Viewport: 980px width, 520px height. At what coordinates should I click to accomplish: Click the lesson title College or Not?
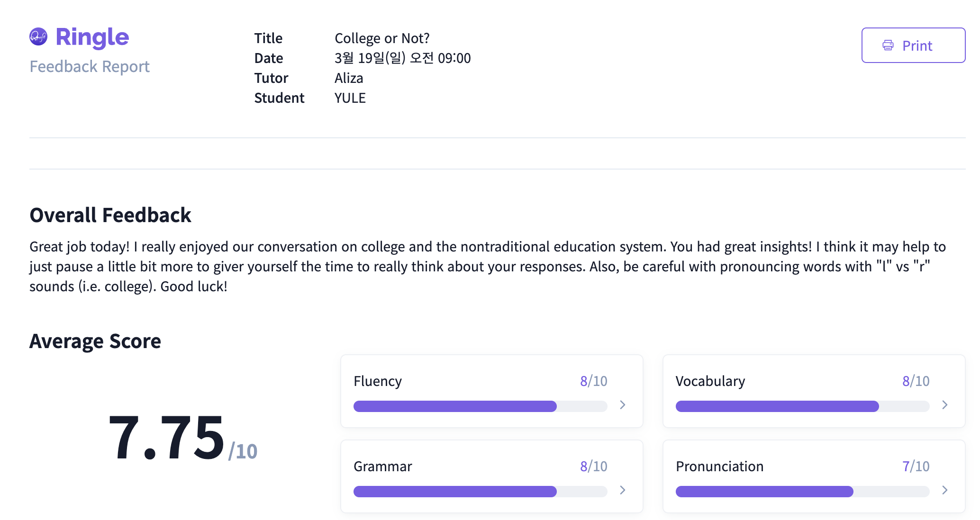(382, 38)
